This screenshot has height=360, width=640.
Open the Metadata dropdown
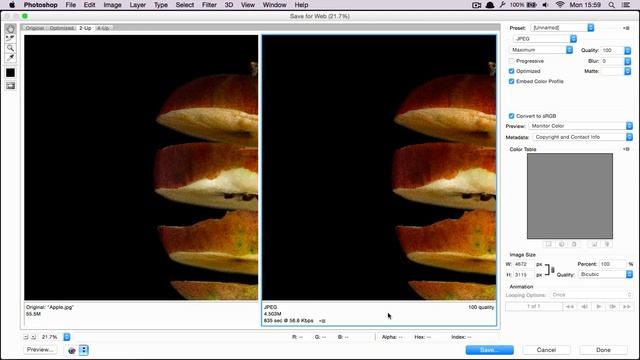point(582,137)
